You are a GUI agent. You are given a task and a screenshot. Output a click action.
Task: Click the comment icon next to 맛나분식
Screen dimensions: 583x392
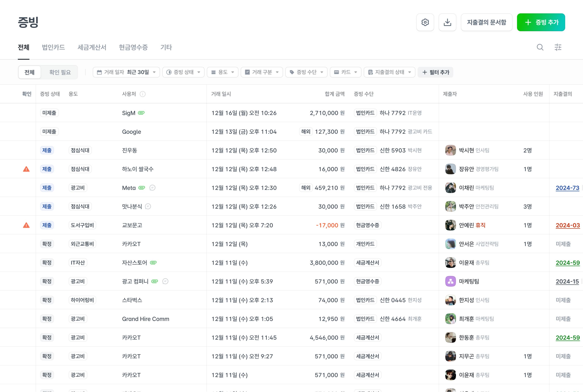148,207
